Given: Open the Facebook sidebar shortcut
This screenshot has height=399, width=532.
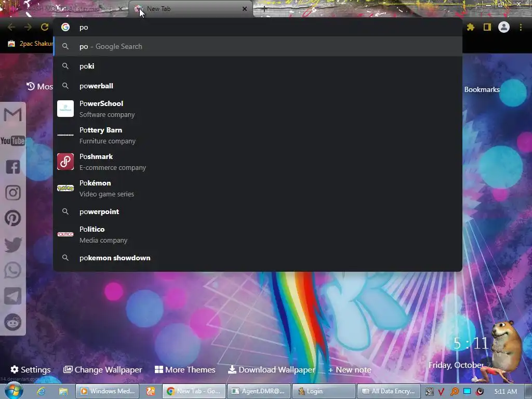Looking at the screenshot, I should (12, 167).
